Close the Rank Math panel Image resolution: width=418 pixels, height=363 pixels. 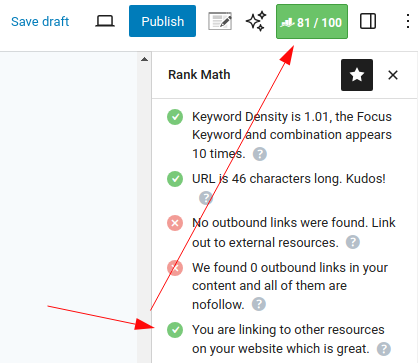(x=393, y=75)
